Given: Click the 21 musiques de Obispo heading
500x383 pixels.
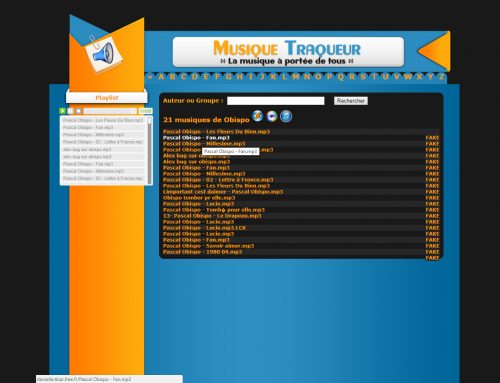Looking at the screenshot, I should pos(206,120).
